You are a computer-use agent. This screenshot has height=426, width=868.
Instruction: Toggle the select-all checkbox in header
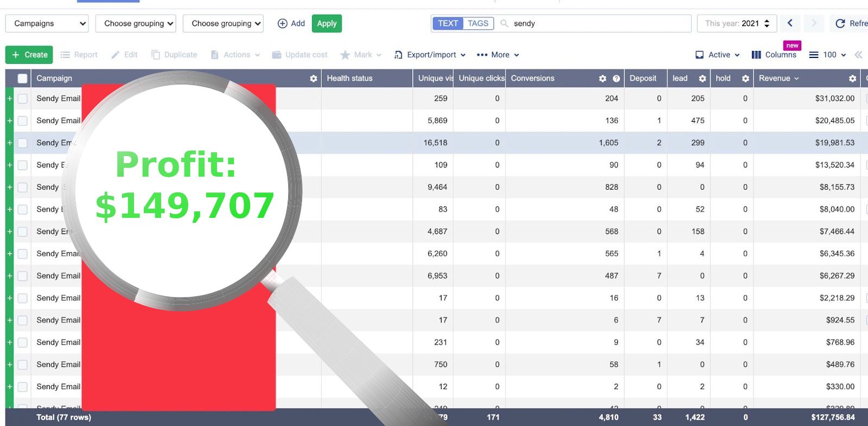(x=23, y=79)
